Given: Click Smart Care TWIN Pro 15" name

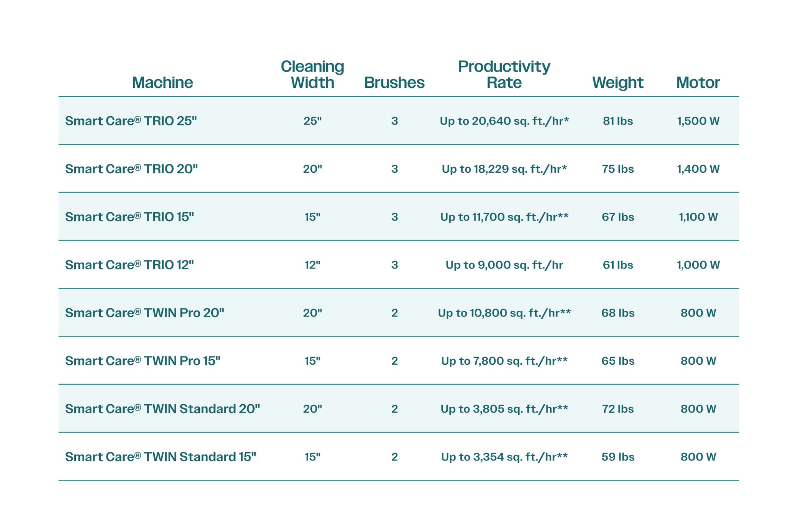Looking at the screenshot, I should coord(143,361).
